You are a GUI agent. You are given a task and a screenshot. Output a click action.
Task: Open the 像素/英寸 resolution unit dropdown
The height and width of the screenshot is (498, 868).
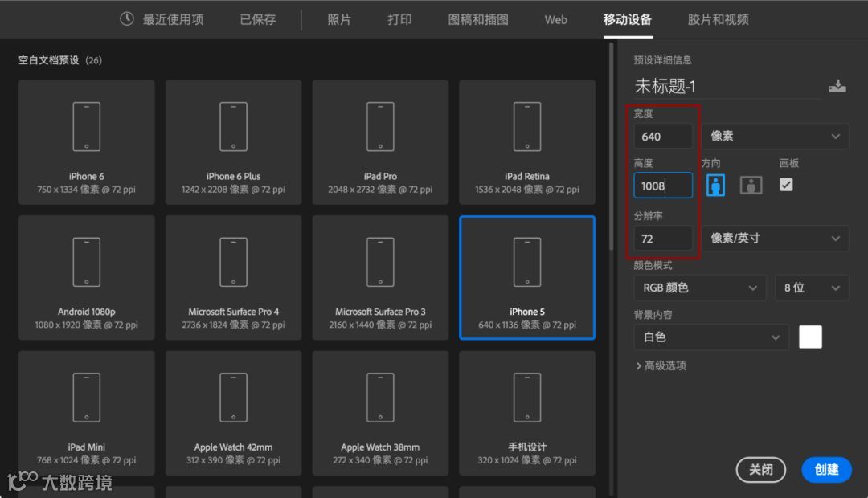[775, 239]
